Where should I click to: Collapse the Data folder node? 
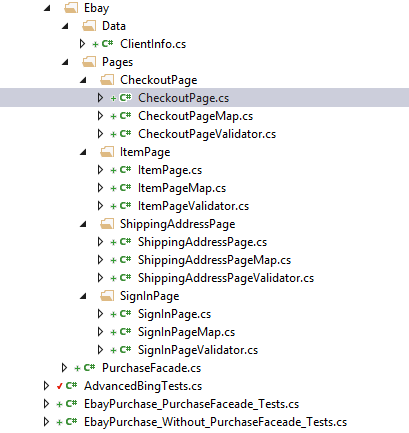(65, 26)
